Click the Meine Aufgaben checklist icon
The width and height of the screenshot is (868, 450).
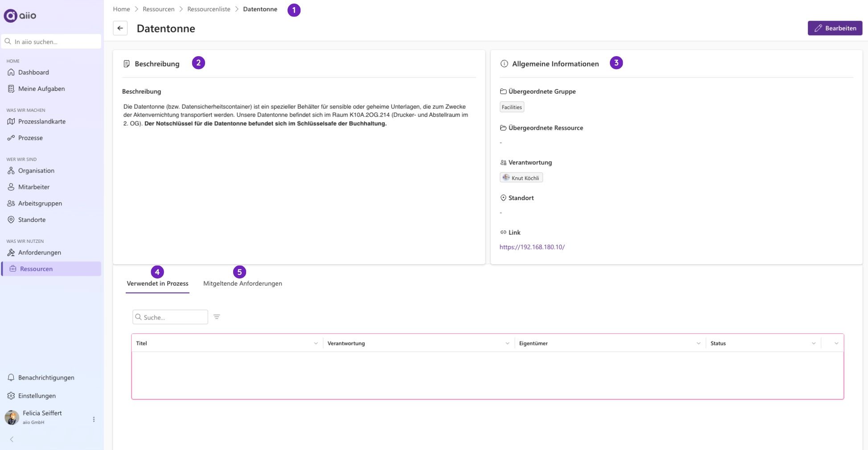pos(11,89)
